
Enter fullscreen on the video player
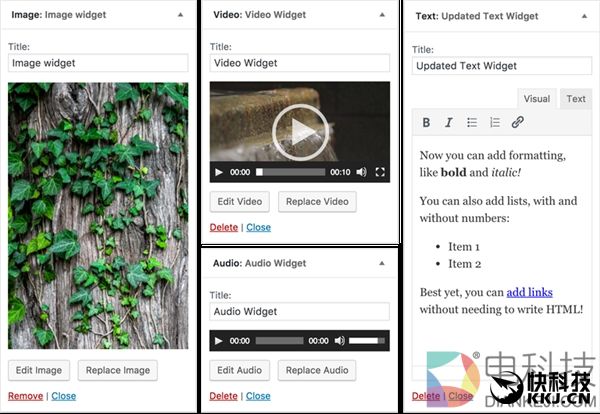tap(380, 172)
